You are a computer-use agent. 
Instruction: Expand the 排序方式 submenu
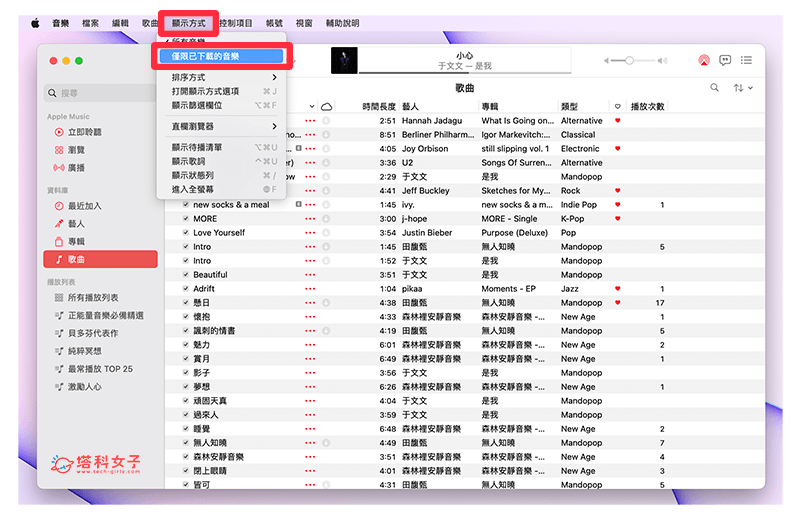pos(221,78)
